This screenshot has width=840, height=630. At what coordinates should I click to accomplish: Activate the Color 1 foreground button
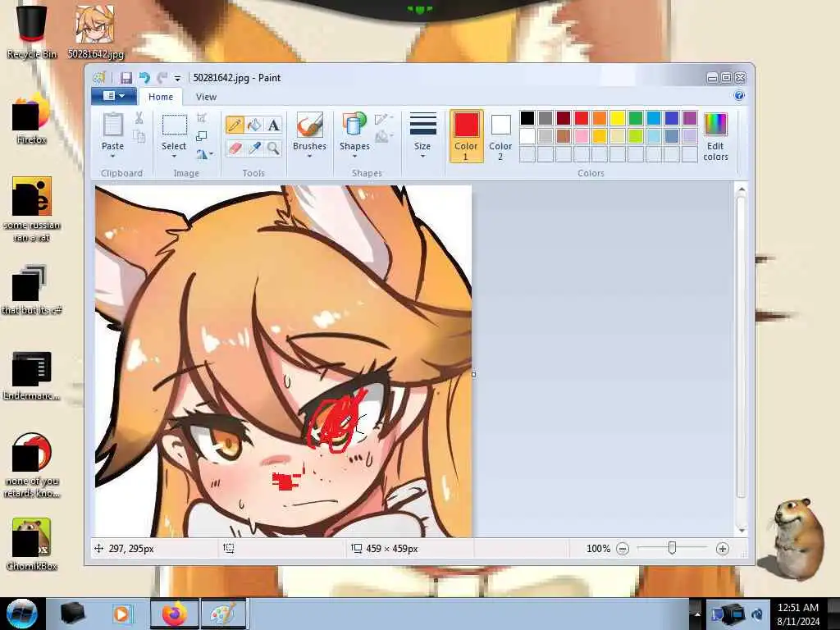coord(466,136)
